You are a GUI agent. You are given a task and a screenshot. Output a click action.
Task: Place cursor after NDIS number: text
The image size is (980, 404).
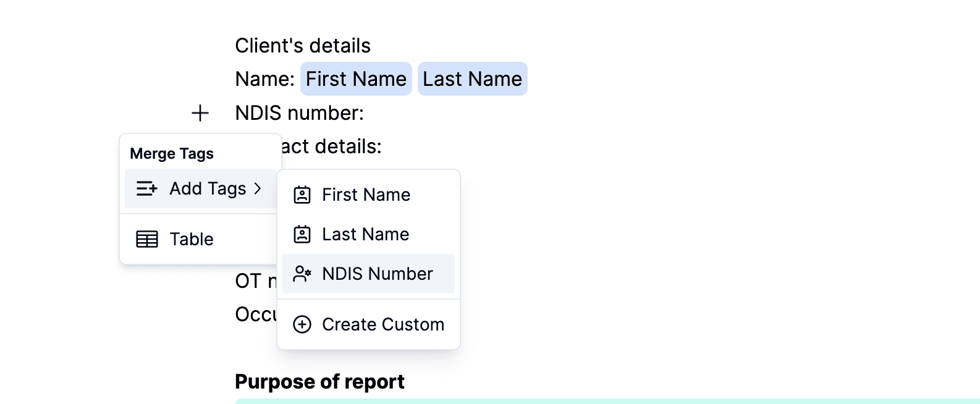pyautogui.click(x=366, y=113)
